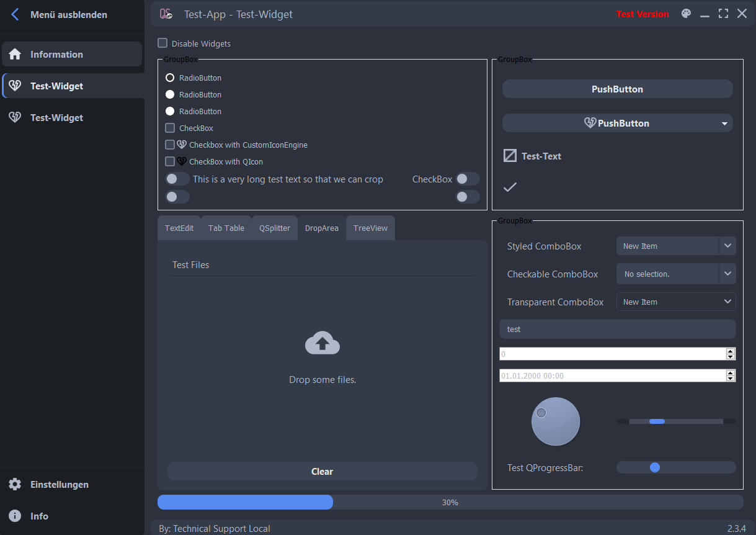Tick the Checkbox with CustomIconEngine

point(170,145)
